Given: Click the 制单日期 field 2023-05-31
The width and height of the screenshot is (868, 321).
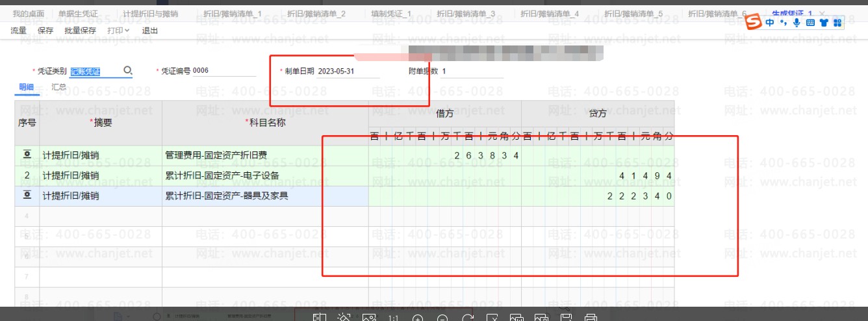Looking at the screenshot, I should [348, 71].
